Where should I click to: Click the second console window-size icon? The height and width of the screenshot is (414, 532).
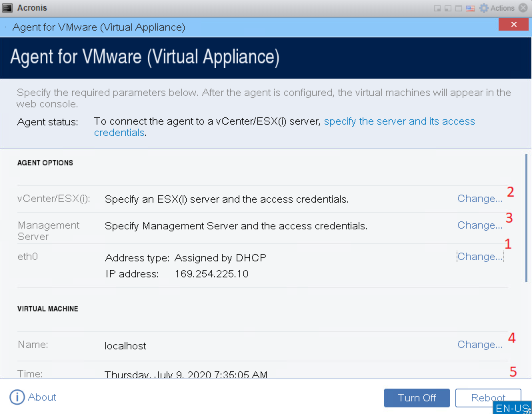pos(448,8)
